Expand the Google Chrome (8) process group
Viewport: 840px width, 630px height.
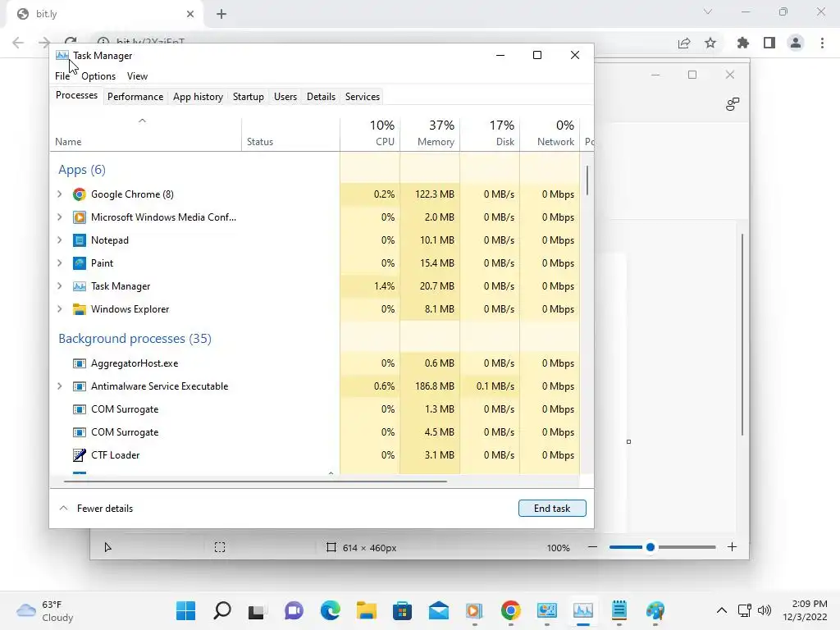(x=59, y=194)
